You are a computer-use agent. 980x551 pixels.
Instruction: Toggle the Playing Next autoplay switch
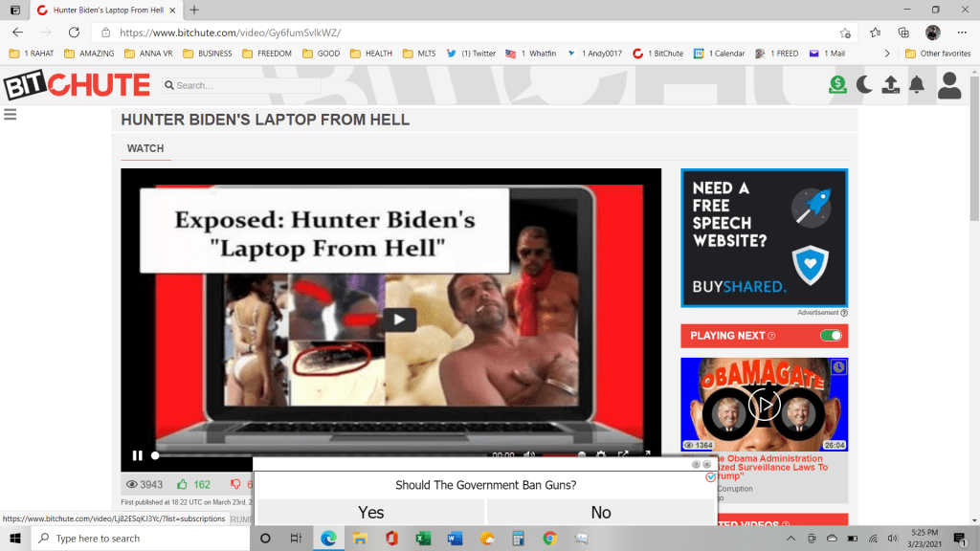point(831,336)
